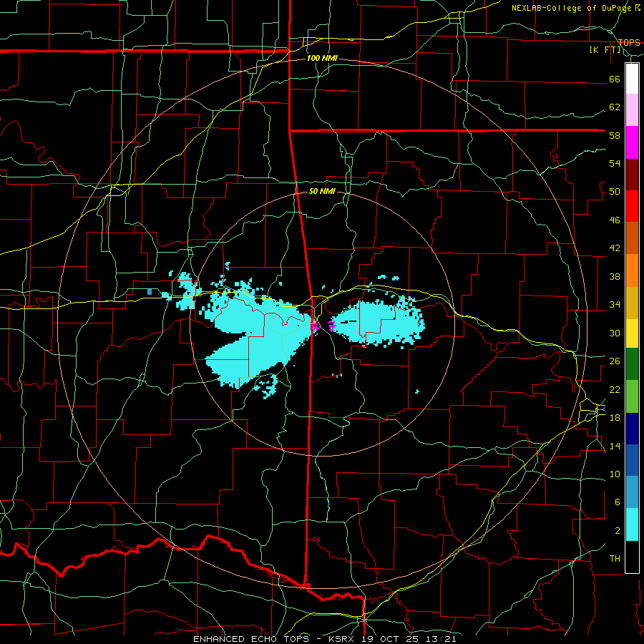Click the cyan echo region east of radar
644x644 pixels.
click(x=377, y=323)
